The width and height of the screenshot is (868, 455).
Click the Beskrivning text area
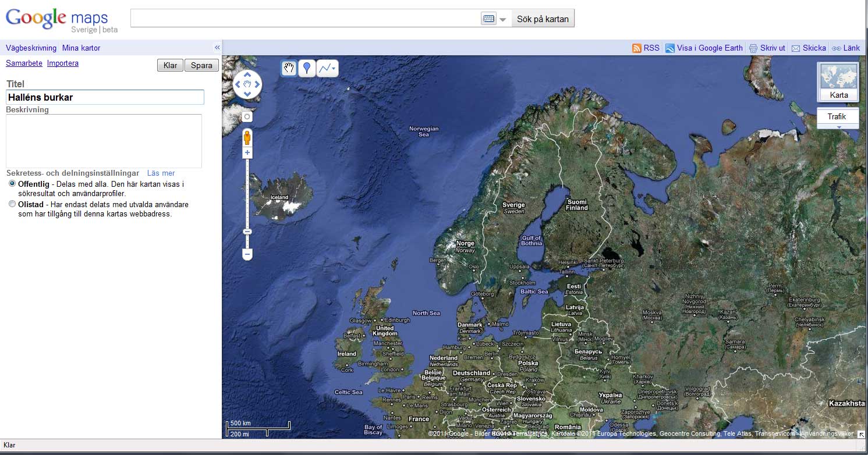104,141
